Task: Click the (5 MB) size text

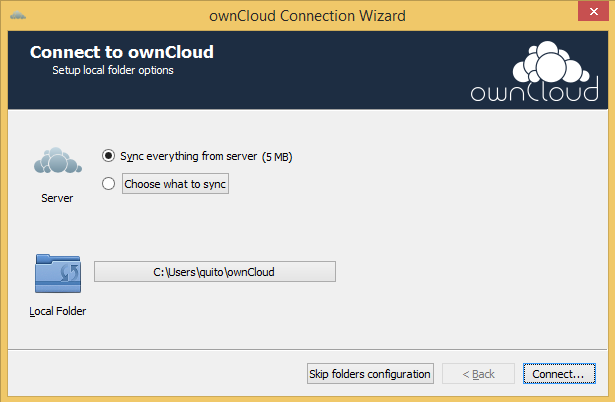Action: (277, 157)
